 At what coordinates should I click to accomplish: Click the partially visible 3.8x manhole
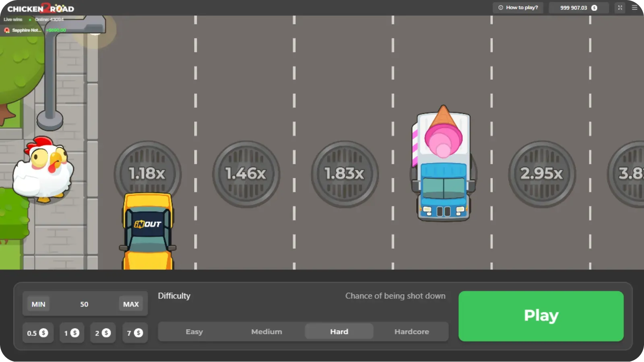click(x=626, y=174)
